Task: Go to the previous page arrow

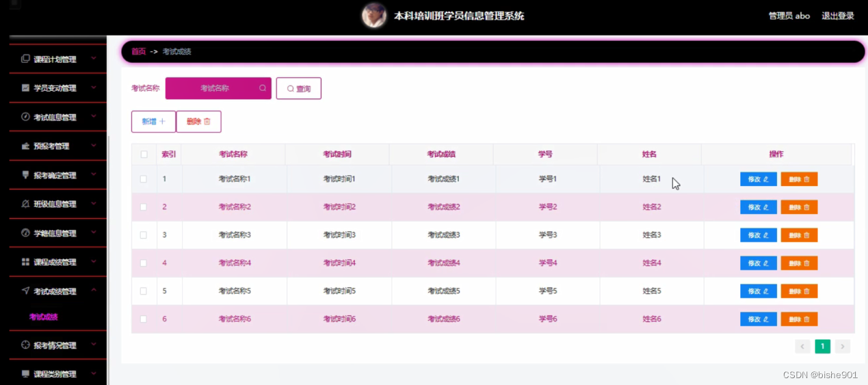Action: (802, 347)
